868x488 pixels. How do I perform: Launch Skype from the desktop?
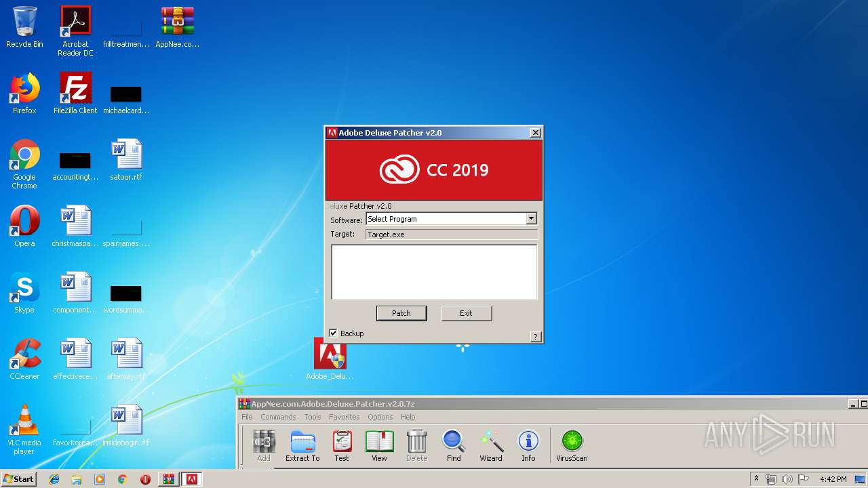(24, 293)
